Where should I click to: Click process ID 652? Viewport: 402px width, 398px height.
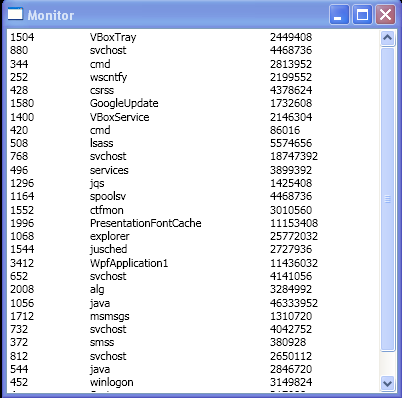[x=19, y=276]
